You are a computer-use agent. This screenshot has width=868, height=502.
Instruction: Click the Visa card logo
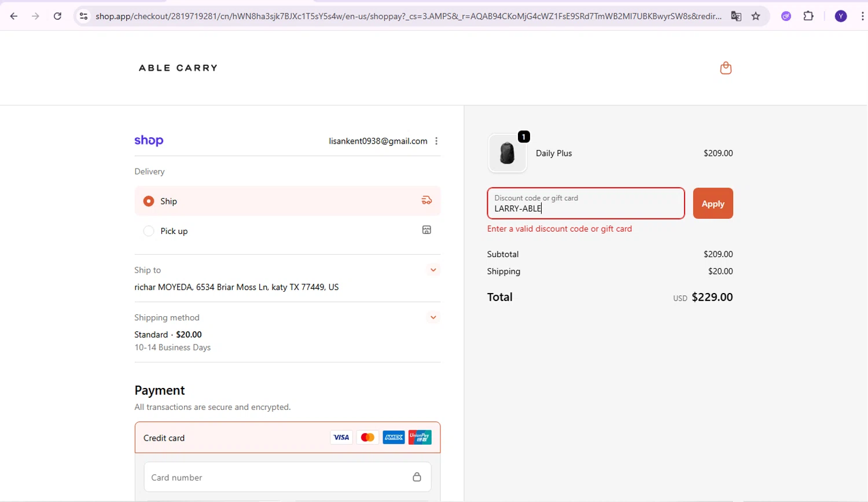click(x=341, y=438)
